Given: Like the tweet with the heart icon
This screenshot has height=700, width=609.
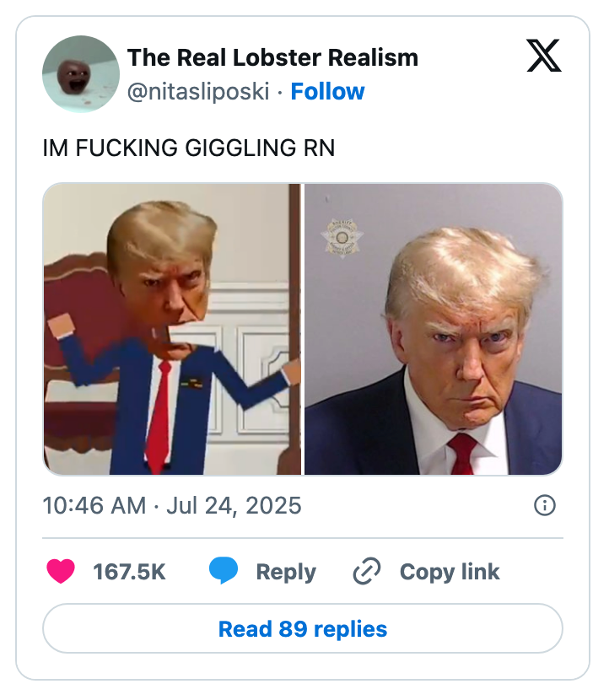Looking at the screenshot, I should click(x=61, y=572).
